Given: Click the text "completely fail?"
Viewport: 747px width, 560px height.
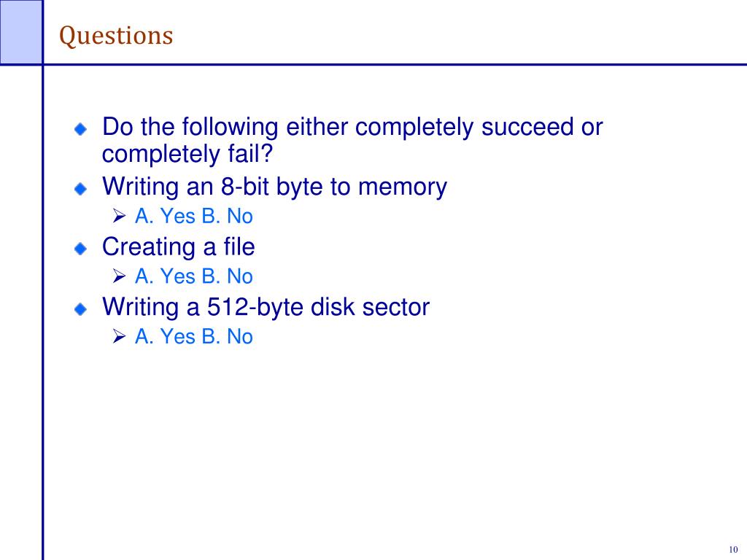Looking at the screenshot, I should click(187, 155).
